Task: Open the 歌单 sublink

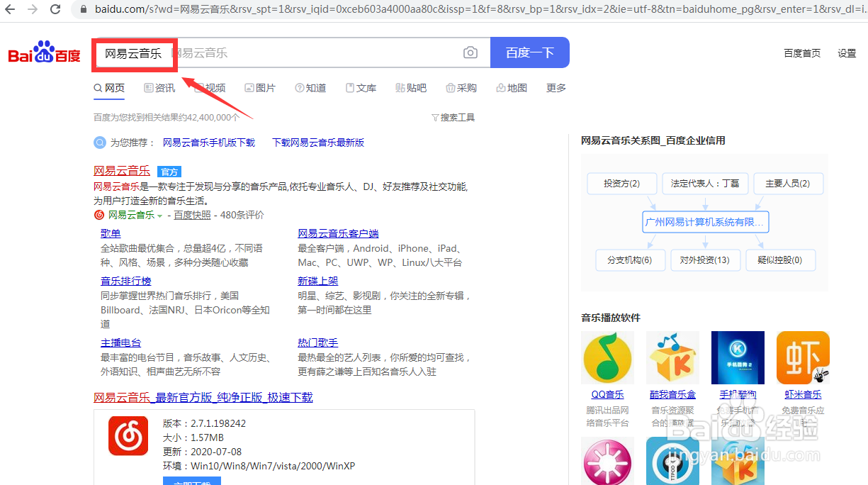Action: tap(111, 233)
